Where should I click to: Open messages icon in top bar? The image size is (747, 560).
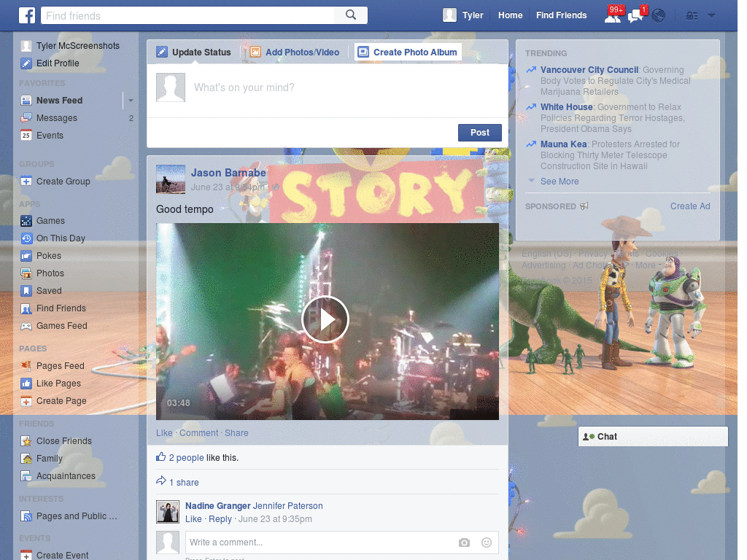coord(636,15)
